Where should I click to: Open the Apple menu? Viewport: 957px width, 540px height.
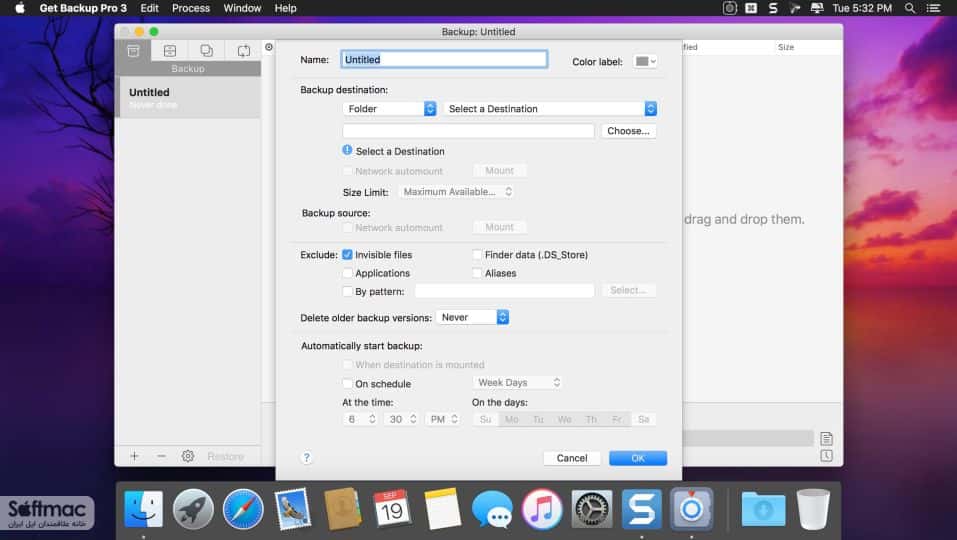tap(20, 8)
